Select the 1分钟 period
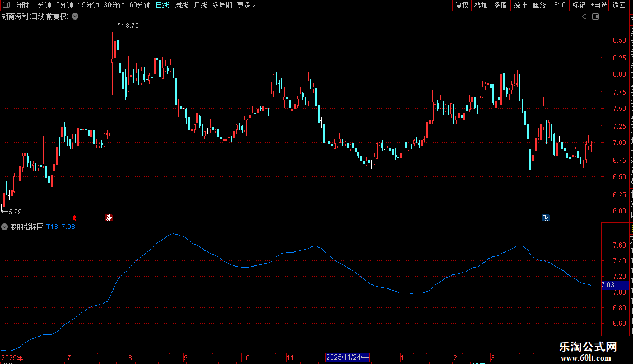 coord(43,5)
